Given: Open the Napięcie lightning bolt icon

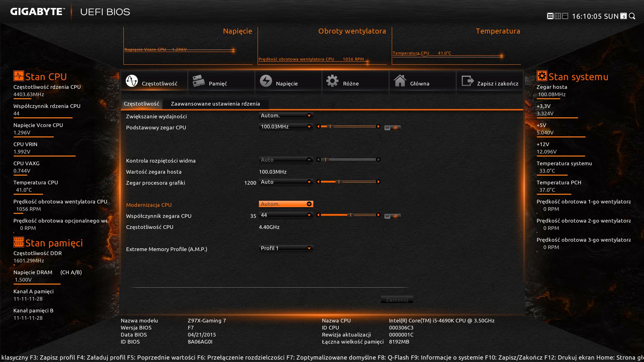Looking at the screenshot, I should (x=266, y=81).
